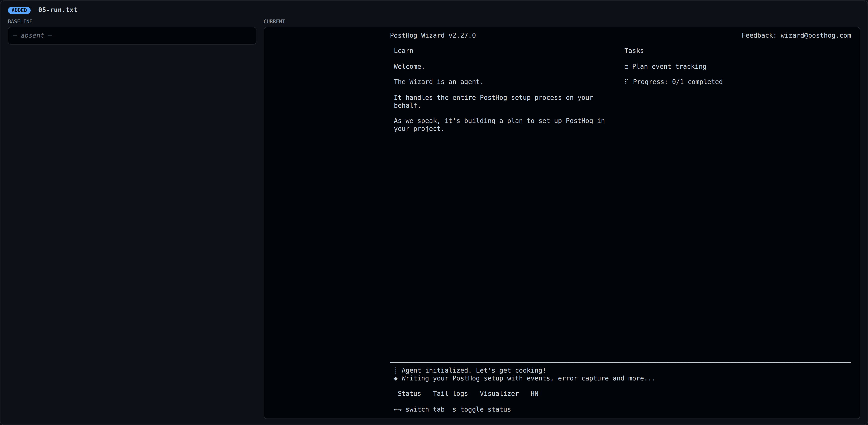868x425 pixels.
Task: Click the BASELINE column label
Action: point(20,21)
